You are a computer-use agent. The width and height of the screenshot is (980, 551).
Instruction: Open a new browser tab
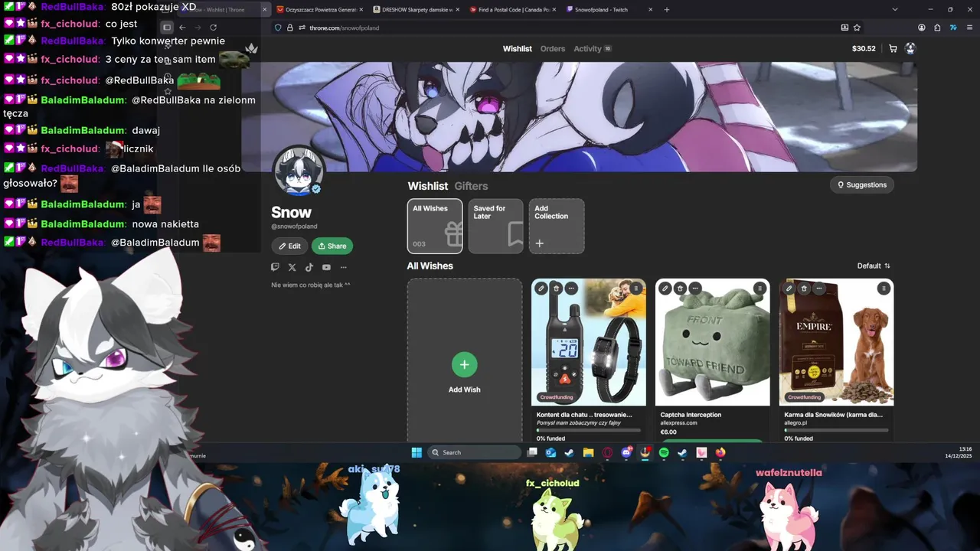[x=667, y=9]
